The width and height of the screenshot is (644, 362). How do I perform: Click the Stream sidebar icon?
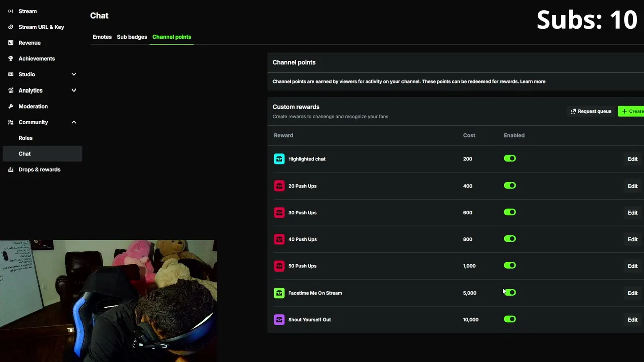click(11, 11)
